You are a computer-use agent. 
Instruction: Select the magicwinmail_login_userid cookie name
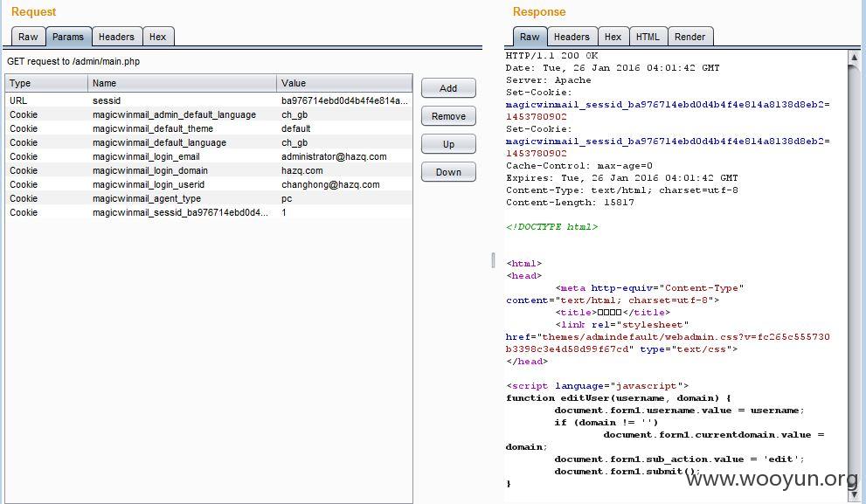149,184
